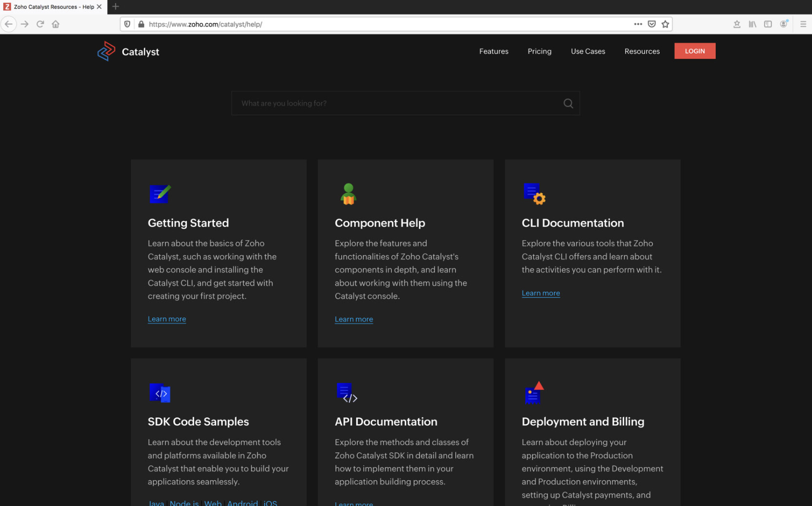The width and height of the screenshot is (812, 506).
Task: Select the Getting Started pencil icon
Action: 159,193
